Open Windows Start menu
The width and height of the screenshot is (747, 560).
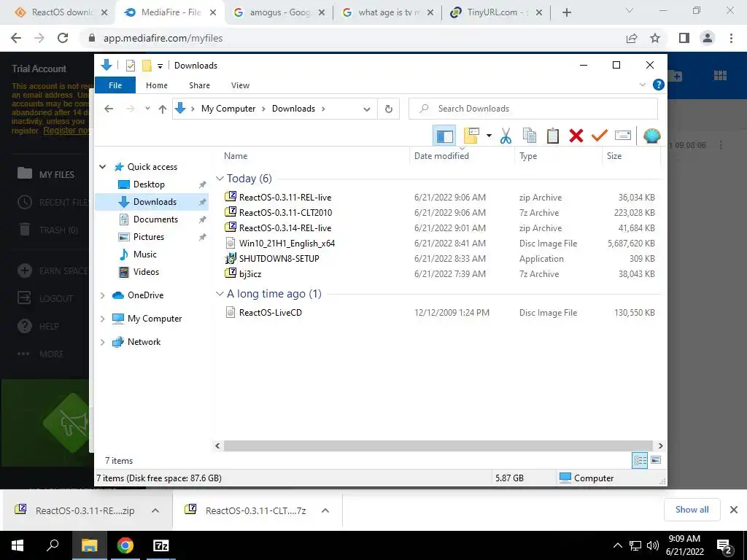click(x=18, y=545)
